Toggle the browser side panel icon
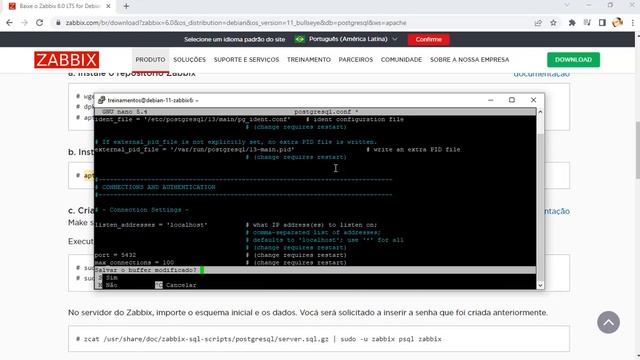 [x=602, y=23]
